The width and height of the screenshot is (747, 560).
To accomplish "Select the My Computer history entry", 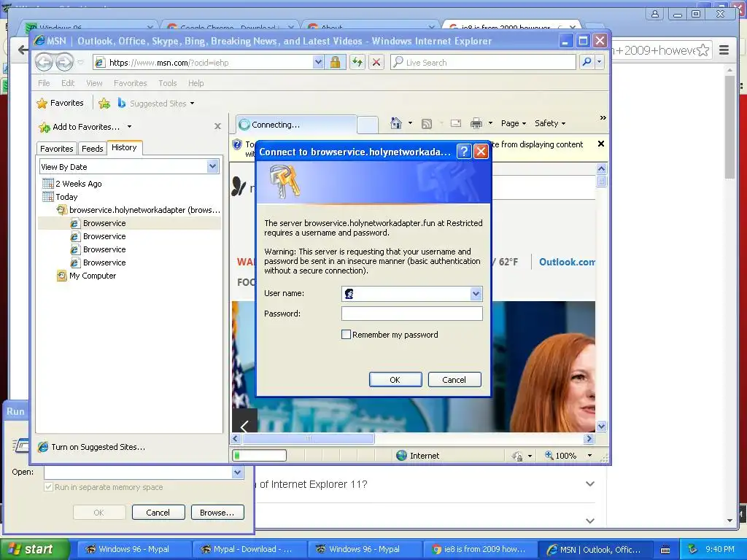I will point(93,276).
